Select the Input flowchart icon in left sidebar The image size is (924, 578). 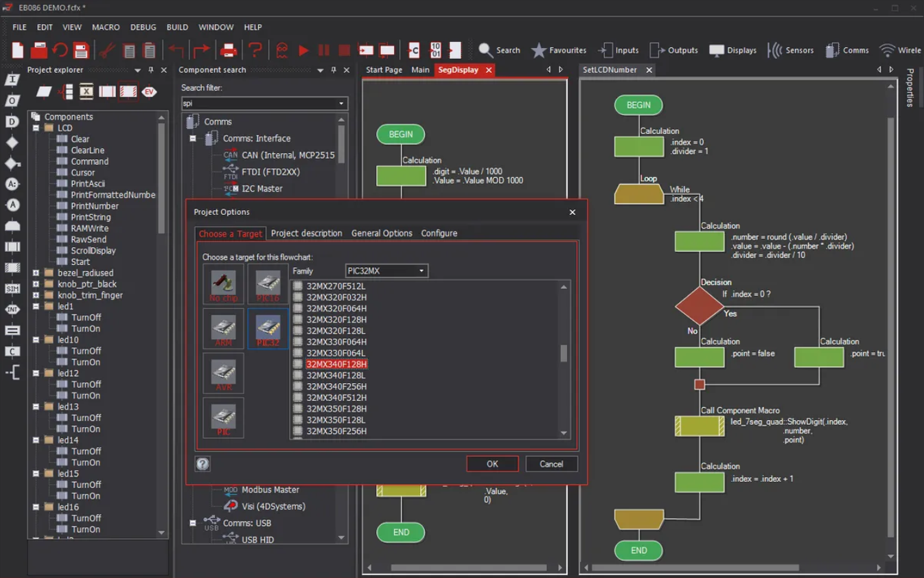coord(12,80)
